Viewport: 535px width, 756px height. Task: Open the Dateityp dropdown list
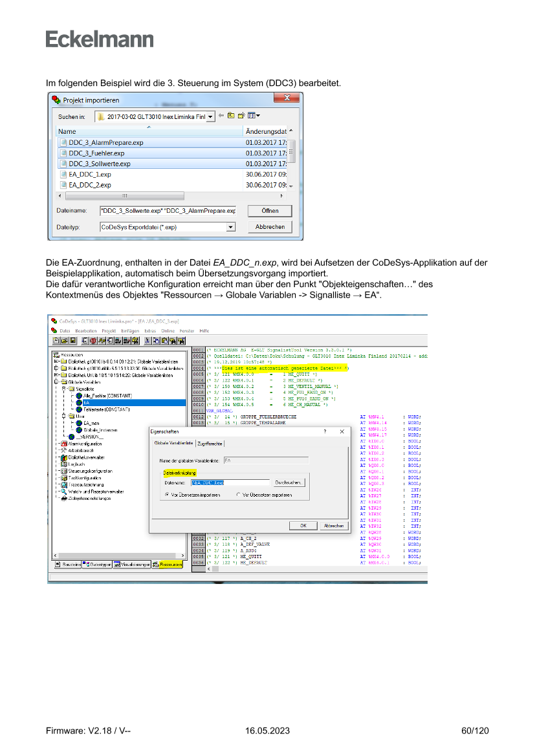pos(230,227)
